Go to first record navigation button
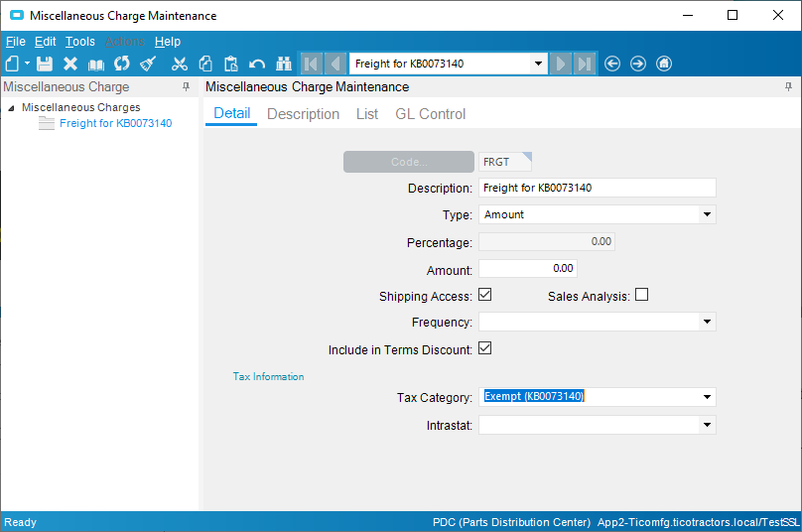The width and height of the screenshot is (802, 532). (x=311, y=64)
